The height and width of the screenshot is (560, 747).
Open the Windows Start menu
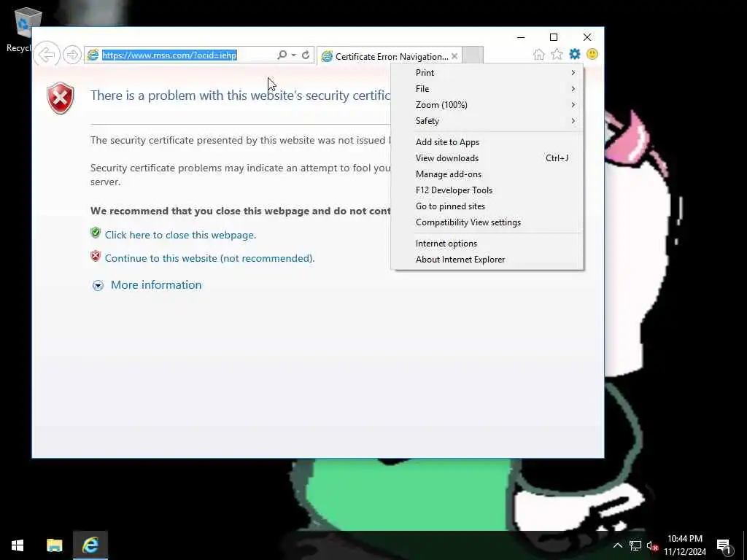(18, 545)
